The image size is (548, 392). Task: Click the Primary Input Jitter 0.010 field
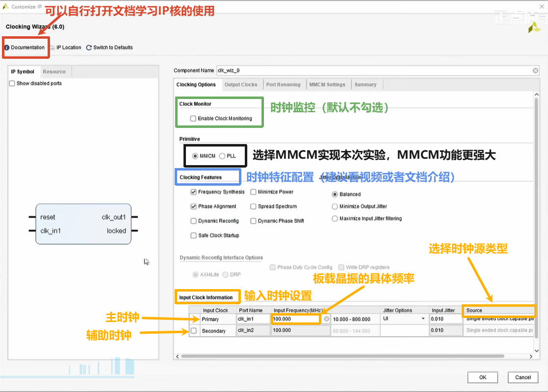pos(445,318)
